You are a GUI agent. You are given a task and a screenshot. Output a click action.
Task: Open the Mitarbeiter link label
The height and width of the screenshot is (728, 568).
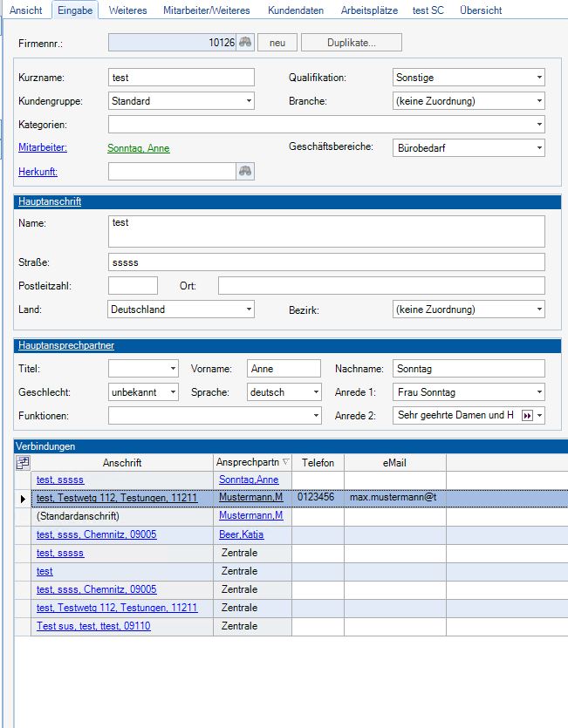43,148
